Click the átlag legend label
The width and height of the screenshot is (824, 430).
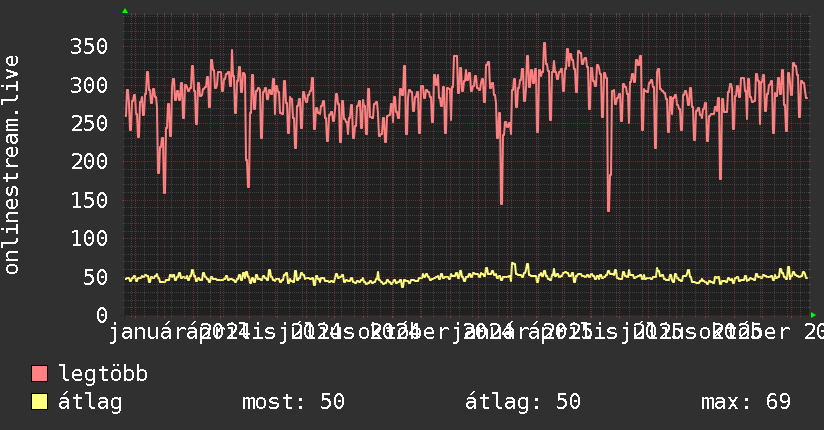pos(90,402)
